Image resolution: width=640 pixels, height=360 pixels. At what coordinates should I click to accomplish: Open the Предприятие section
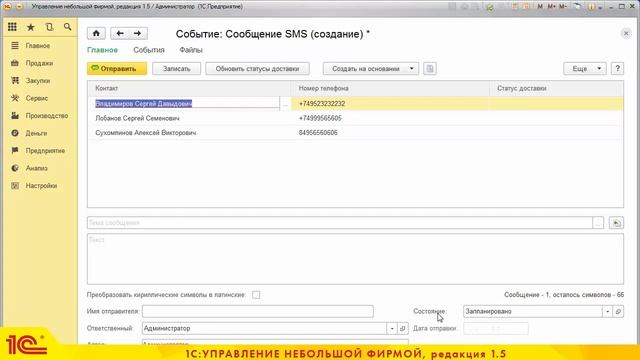pos(45,151)
